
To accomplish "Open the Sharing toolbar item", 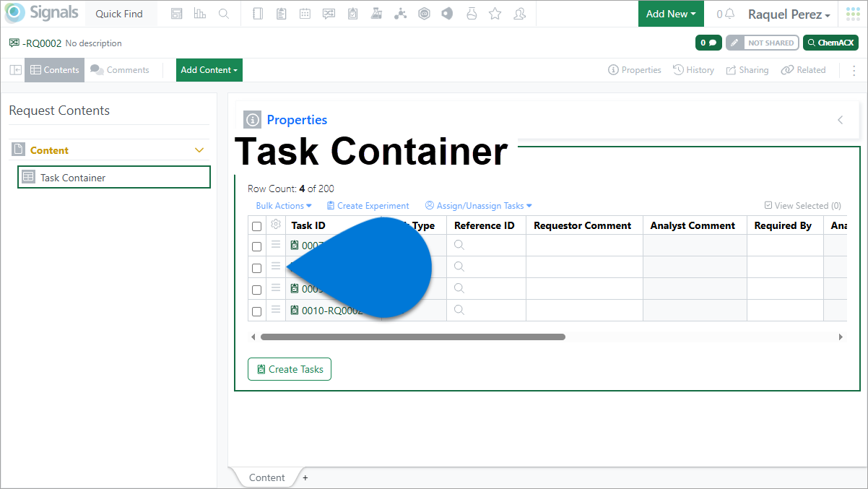I will click(747, 70).
